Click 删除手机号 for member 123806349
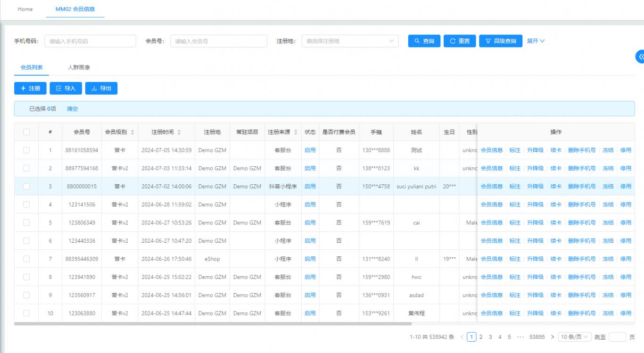Image resolution: width=644 pixels, height=353 pixels. coord(582,222)
